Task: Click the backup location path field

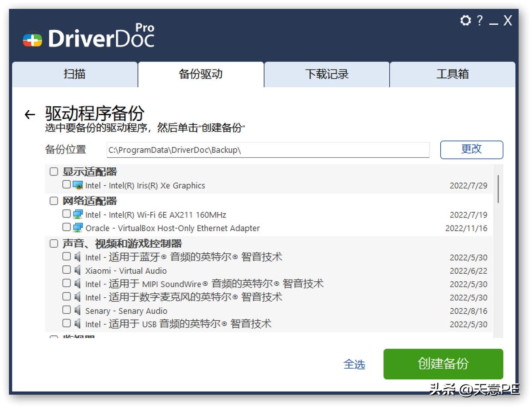Action: coord(268,150)
